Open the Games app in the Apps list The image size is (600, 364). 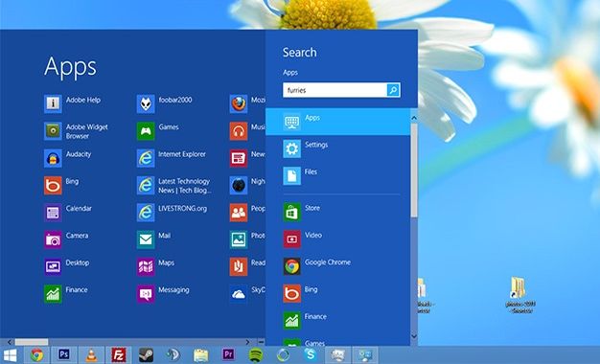tap(146, 131)
